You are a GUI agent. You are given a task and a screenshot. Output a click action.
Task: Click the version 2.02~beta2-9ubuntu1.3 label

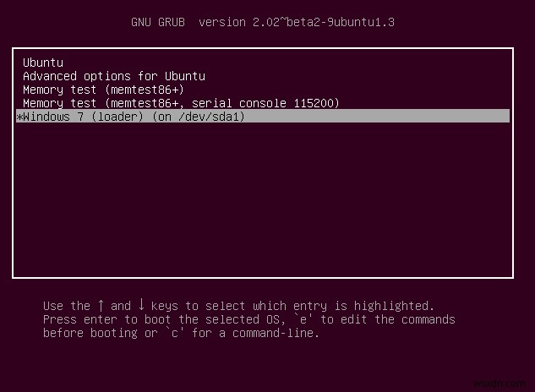296,22
